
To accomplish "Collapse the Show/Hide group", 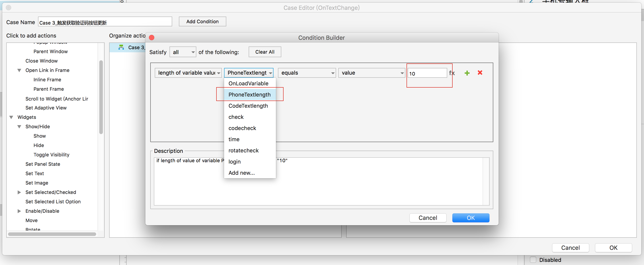I will coord(19,127).
